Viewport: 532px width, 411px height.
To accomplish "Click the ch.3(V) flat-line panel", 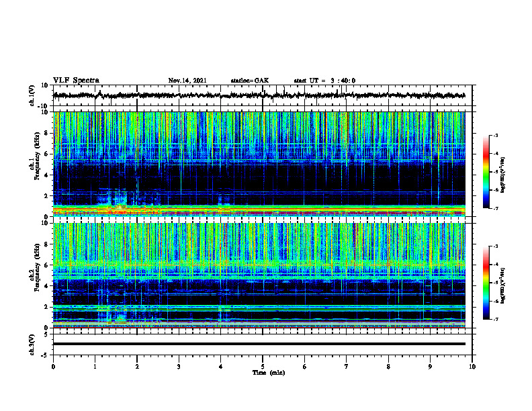I will pos(262,345).
